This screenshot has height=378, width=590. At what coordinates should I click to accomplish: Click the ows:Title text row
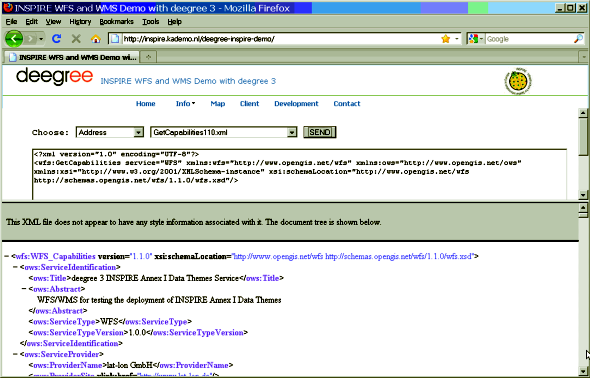156,278
